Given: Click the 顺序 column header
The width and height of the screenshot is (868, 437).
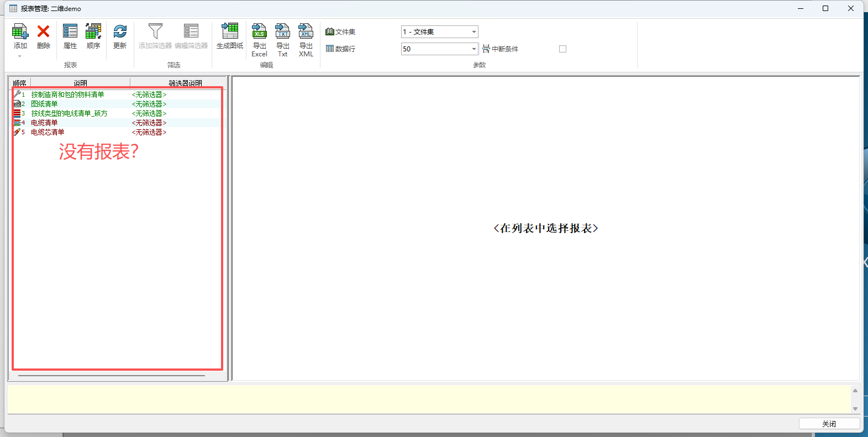Looking at the screenshot, I should 20,83.
